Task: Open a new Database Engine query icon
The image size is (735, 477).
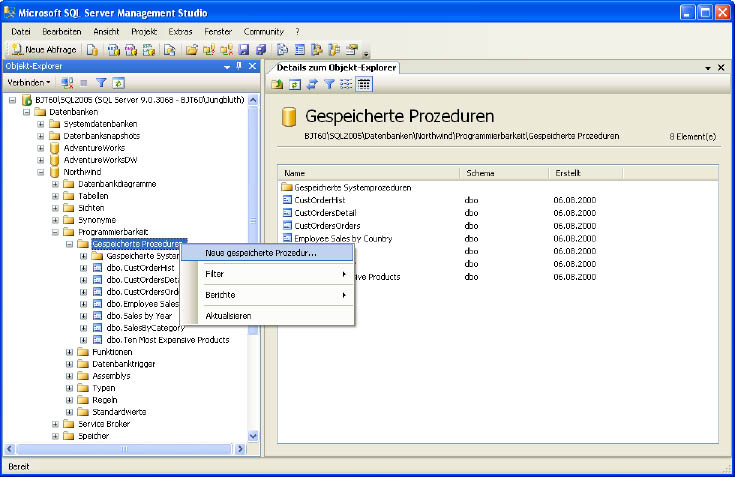Action: tap(92, 49)
